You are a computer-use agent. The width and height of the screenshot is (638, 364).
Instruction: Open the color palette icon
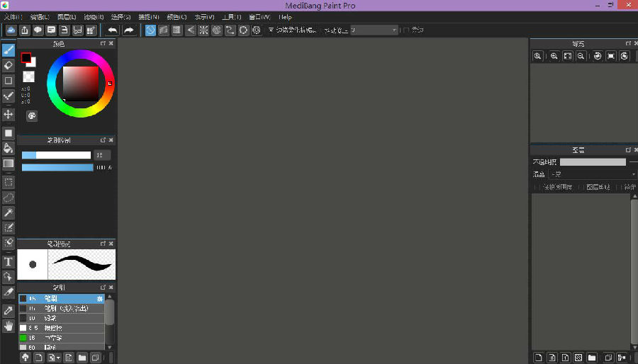click(x=32, y=116)
